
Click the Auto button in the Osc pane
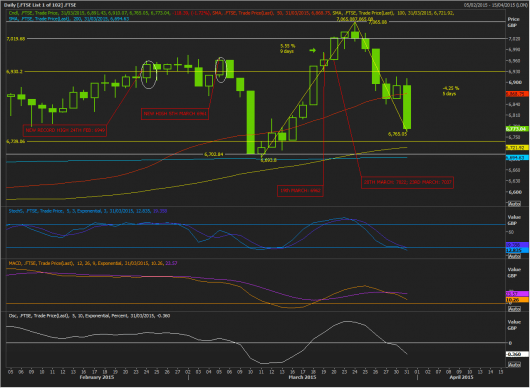(514, 365)
